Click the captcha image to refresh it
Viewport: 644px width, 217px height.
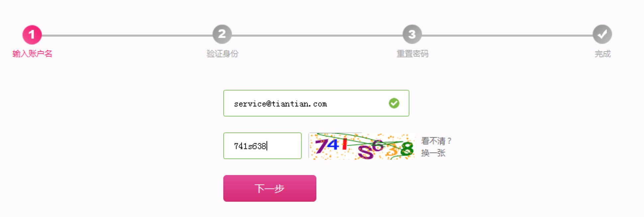point(362,146)
